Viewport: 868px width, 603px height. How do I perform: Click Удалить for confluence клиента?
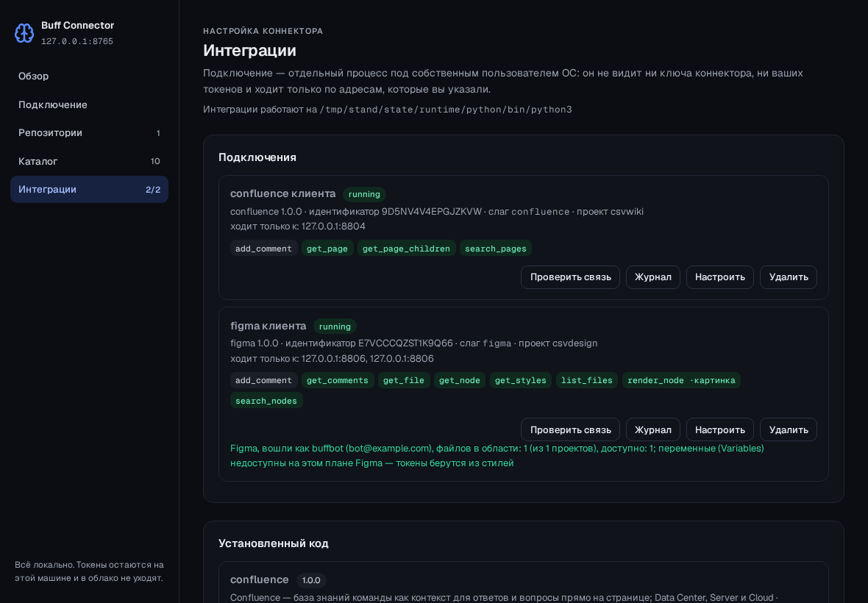(x=789, y=277)
